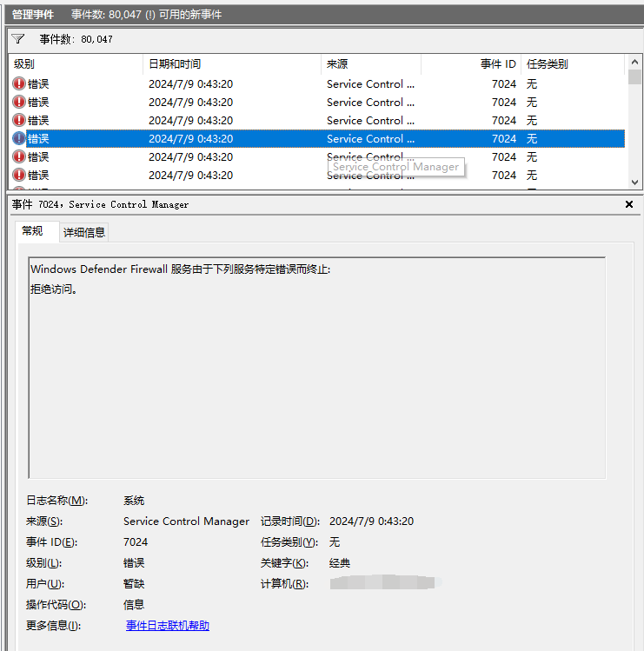Click the 事件 7024, Service Control Manager pane title
The width and height of the screenshot is (644, 651).
click(x=100, y=204)
